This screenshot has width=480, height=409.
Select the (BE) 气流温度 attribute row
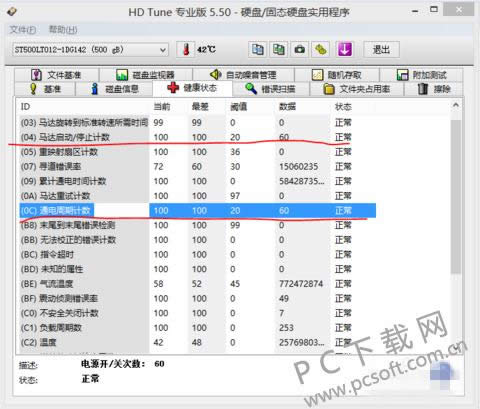[198, 284]
